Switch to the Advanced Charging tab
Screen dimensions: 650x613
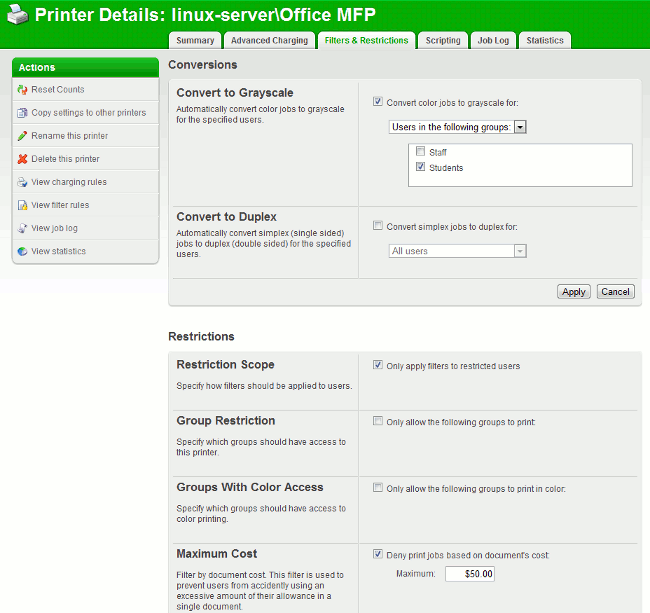click(x=269, y=41)
